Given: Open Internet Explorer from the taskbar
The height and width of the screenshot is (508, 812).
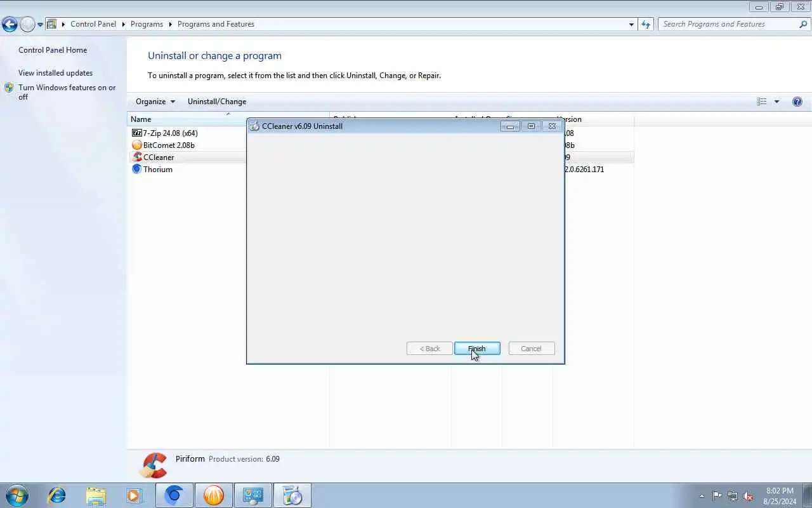Looking at the screenshot, I should [x=57, y=495].
